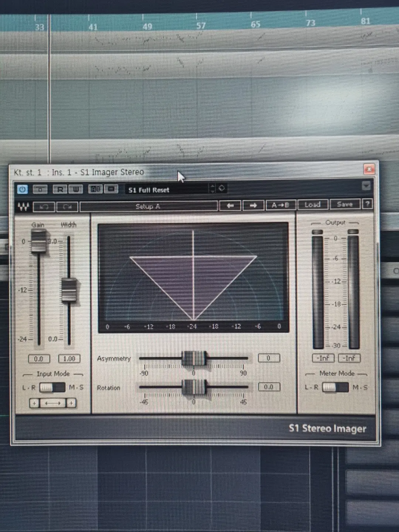399x532 pixels.
Task: Click the right output clip indicator
Action: pyautogui.click(x=354, y=232)
